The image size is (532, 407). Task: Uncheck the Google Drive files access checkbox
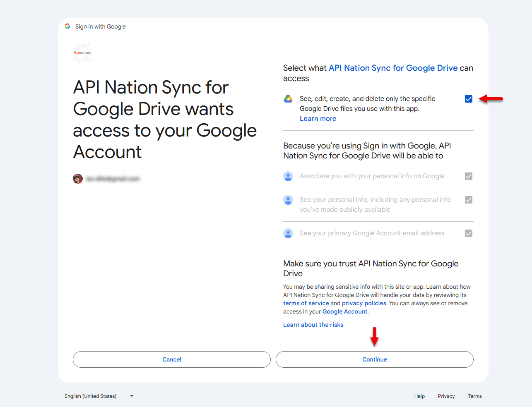tap(469, 99)
